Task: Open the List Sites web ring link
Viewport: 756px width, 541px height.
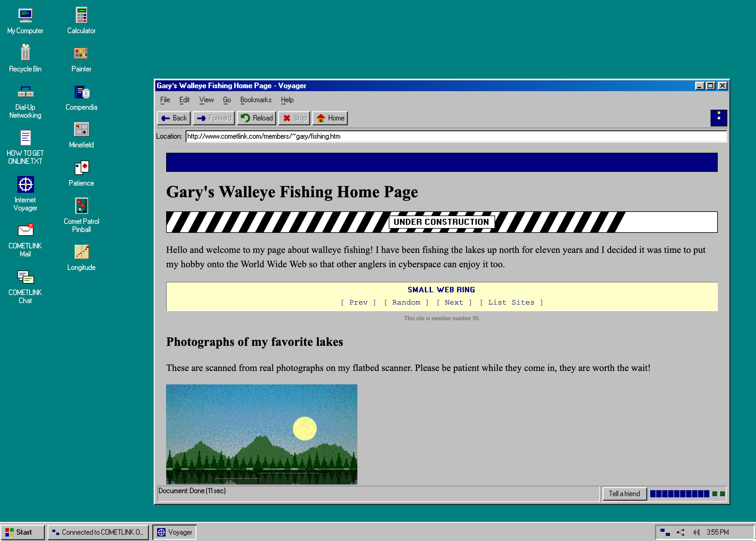Action: pos(511,302)
